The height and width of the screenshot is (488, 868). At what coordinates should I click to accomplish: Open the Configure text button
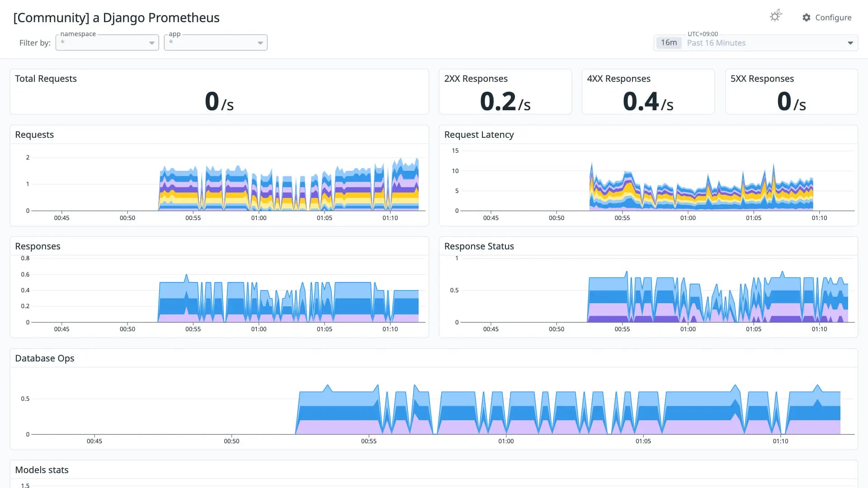click(833, 17)
